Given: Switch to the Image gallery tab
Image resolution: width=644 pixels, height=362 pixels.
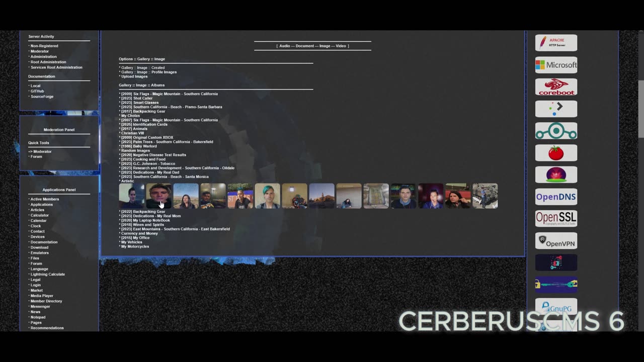Looking at the screenshot, I should tap(325, 46).
